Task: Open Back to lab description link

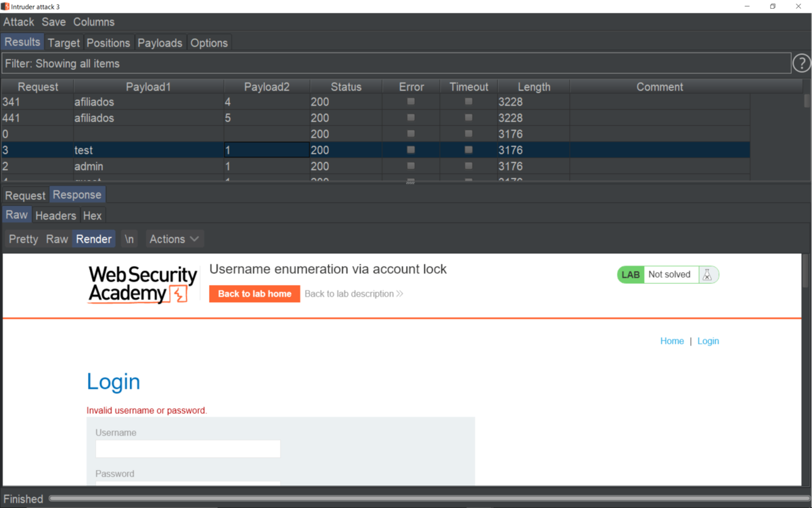Action: (353, 294)
